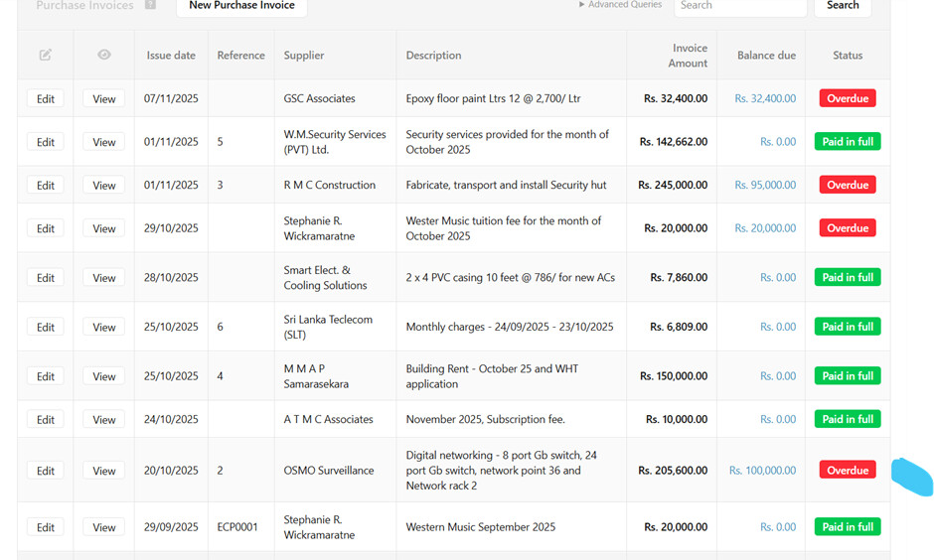This screenshot has height=560, width=934.
Task: Click the eye view column header icon
Action: pos(104,56)
